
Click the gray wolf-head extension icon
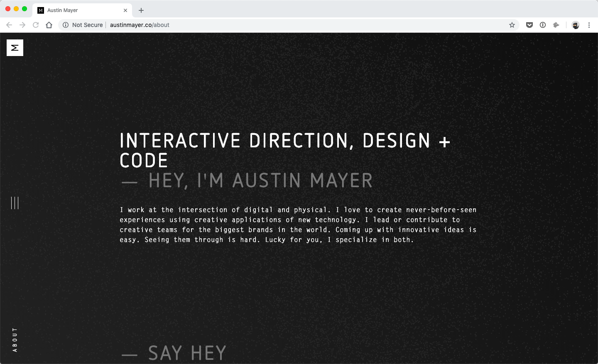click(x=556, y=25)
